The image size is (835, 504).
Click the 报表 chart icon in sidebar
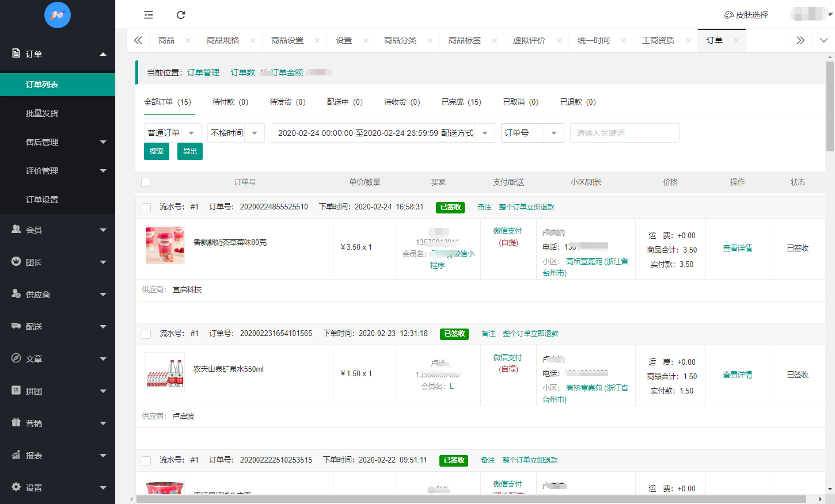click(16, 455)
